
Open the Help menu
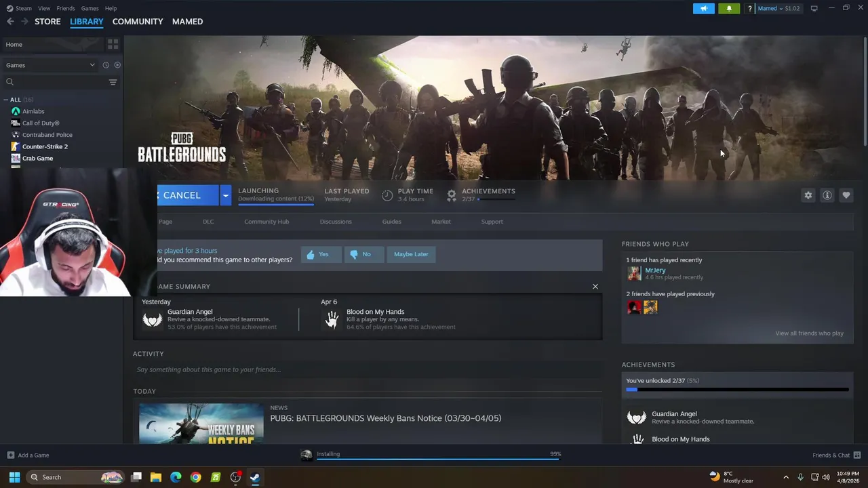click(111, 8)
